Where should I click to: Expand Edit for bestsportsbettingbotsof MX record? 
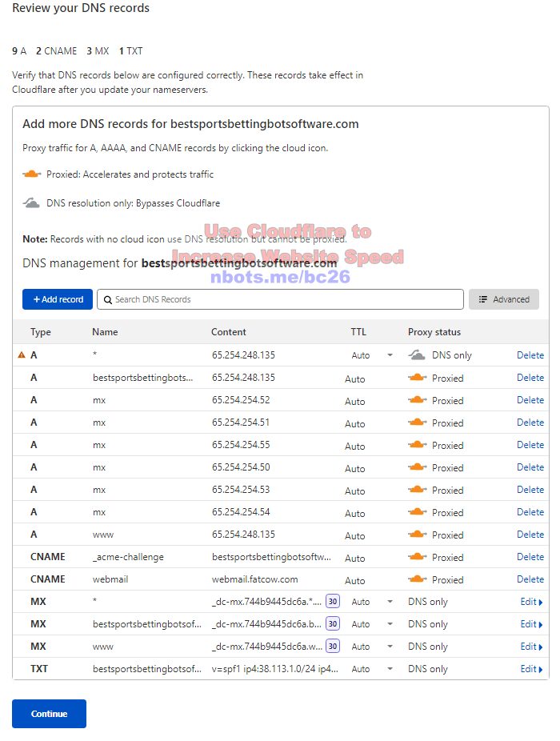(x=531, y=624)
